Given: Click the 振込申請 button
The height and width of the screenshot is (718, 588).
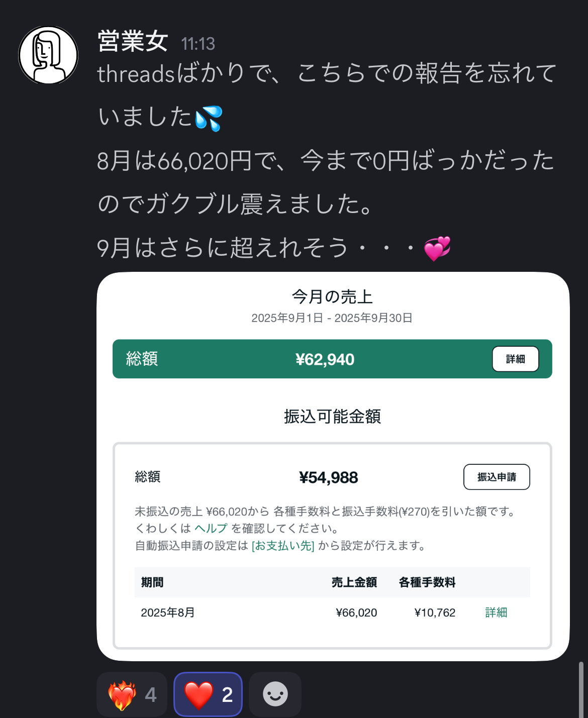Looking at the screenshot, I should click(x=497, y=477).
